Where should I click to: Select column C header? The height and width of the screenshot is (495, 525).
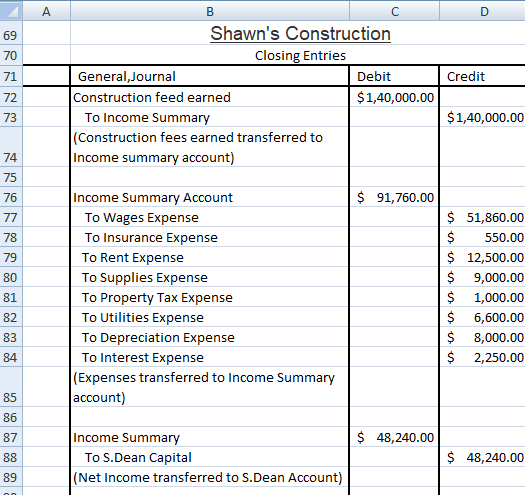394,11
